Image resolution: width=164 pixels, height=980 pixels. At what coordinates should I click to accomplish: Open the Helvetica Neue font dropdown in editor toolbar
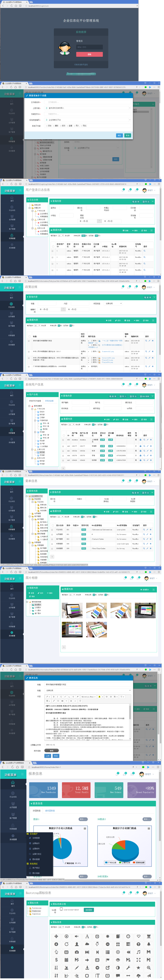[88, 697]
